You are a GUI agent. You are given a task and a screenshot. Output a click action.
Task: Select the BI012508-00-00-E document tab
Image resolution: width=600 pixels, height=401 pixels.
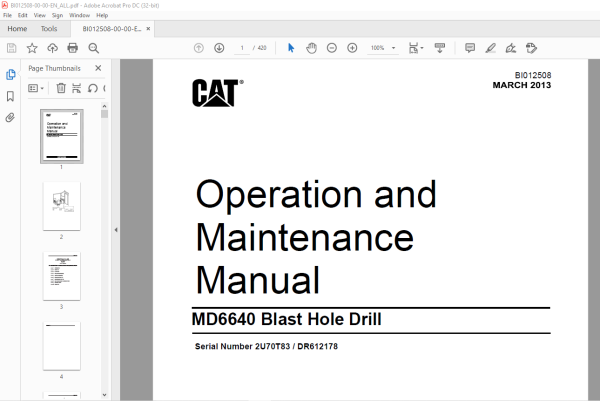tap(112, 29)
